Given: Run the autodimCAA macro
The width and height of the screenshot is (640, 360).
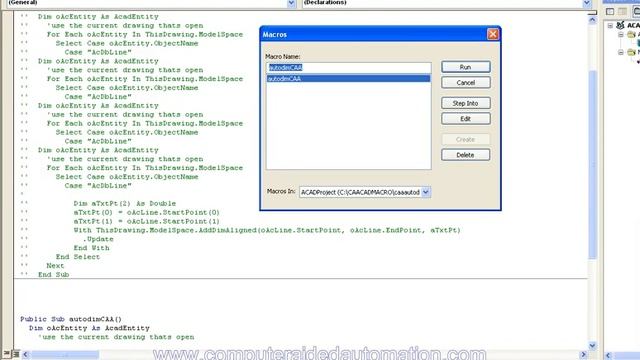Looking at the screenshot, I should tap(465, 67).
